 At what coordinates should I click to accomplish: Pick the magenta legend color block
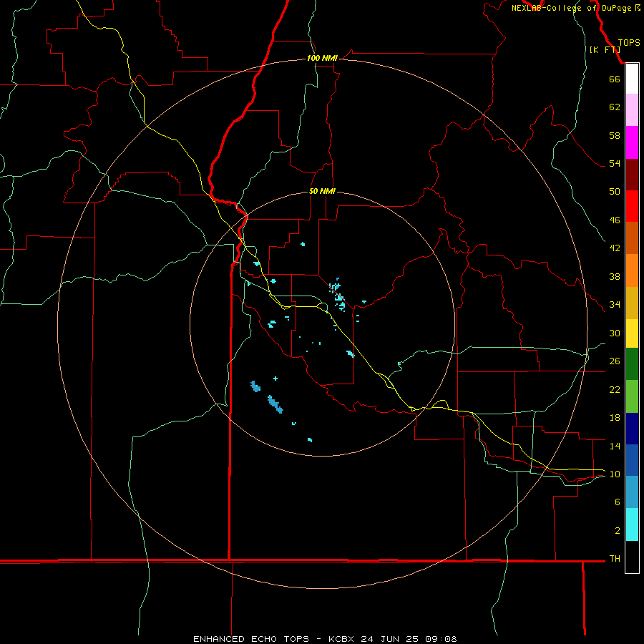(x=632, y=142)
